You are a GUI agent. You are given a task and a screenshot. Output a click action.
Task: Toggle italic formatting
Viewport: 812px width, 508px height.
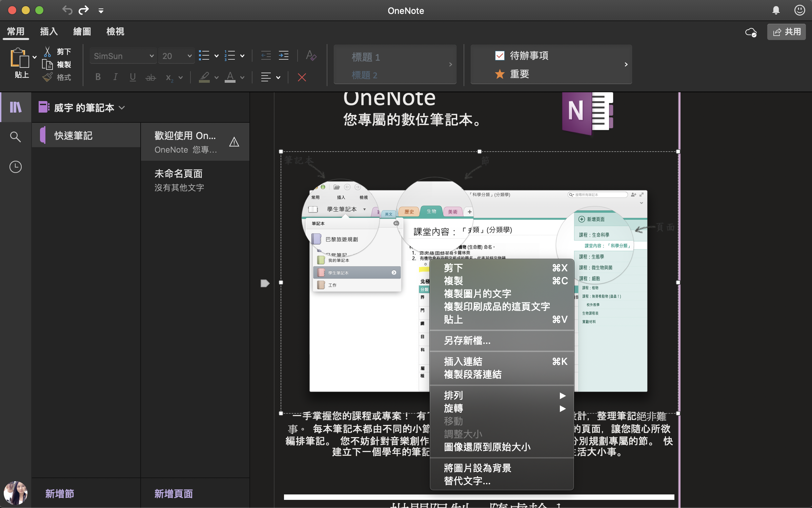click(115, 77)
